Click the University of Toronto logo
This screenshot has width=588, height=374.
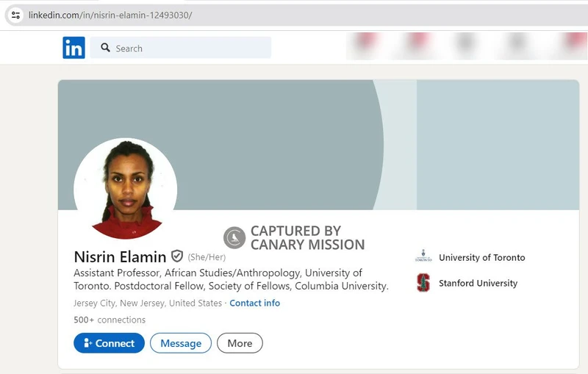(x=423, y=256)
